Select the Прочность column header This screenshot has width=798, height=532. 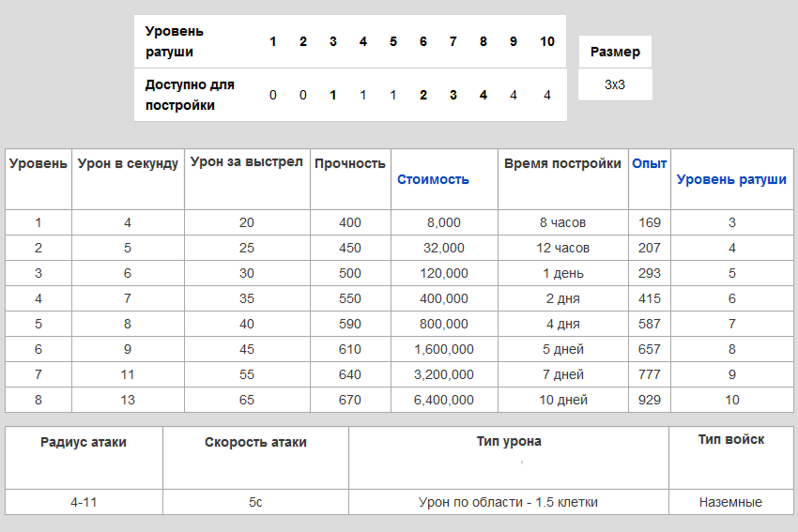(x=350, y=163)
